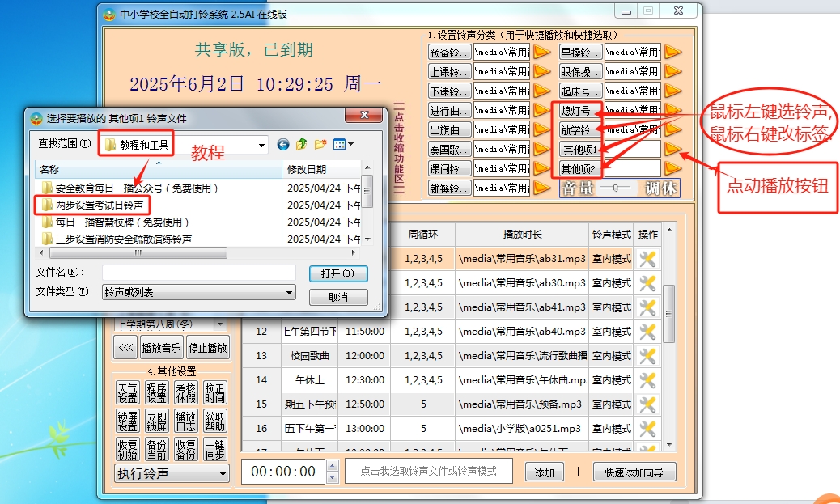Play the 早操铃 ringtone with its orange arrow
The image size is (840, 504).
tap(672, 52)
